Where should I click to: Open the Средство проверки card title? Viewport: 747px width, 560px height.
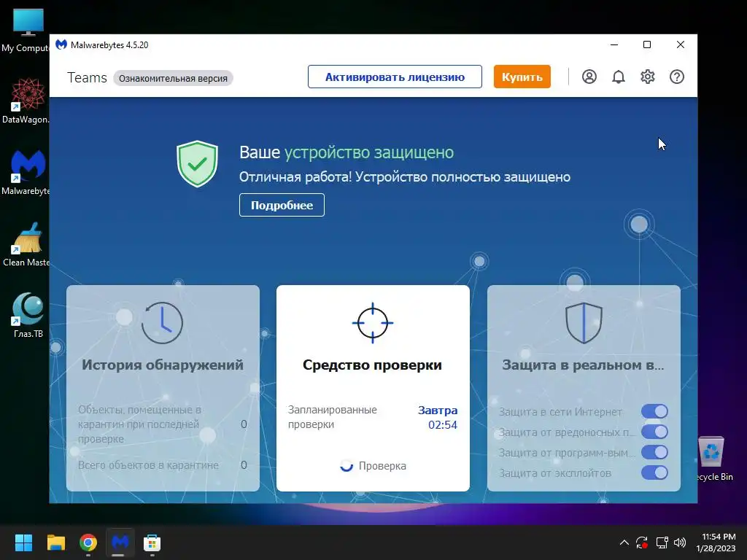373,365
